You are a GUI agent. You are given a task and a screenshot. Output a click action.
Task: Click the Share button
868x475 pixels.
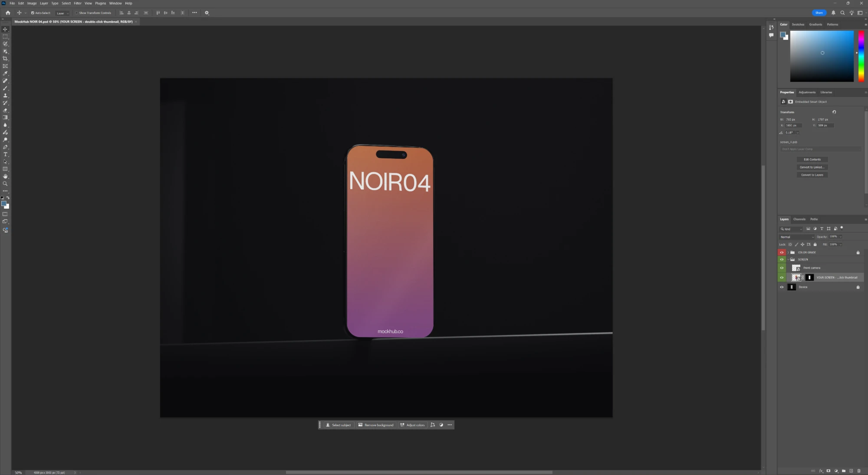(x=819, y=13)
